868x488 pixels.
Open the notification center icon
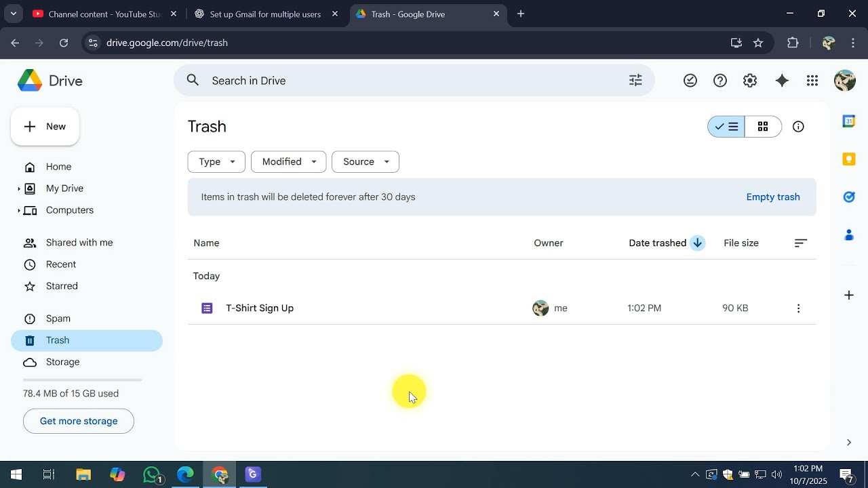pyautogui.click(x=846, y=474)
